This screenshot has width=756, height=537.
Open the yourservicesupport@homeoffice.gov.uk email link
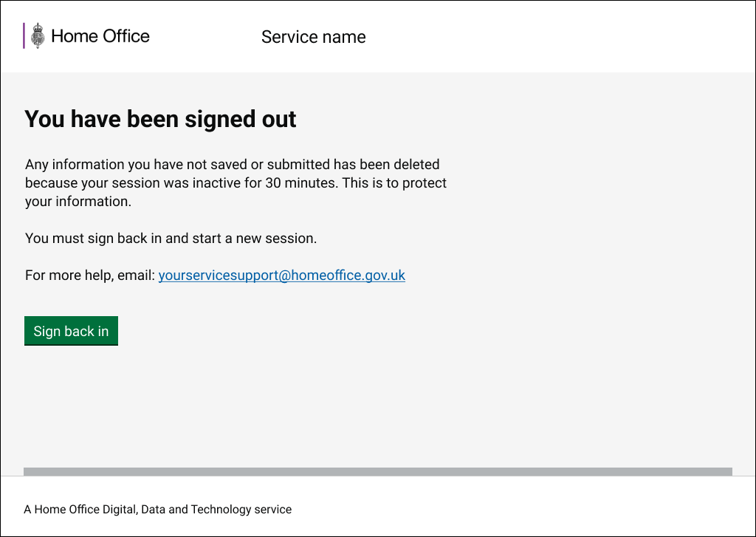(281, 276)
